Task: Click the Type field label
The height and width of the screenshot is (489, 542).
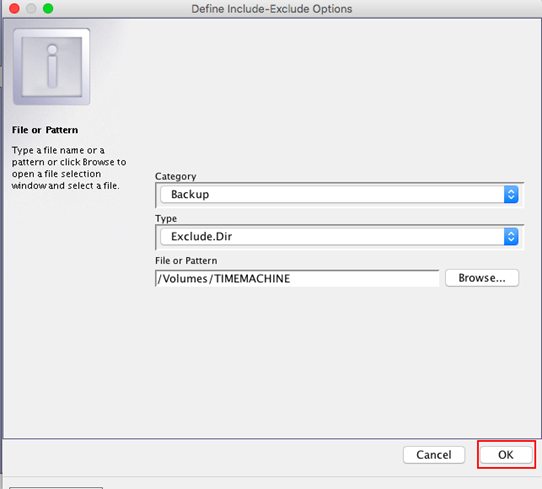Action: [x=166, y=218]
